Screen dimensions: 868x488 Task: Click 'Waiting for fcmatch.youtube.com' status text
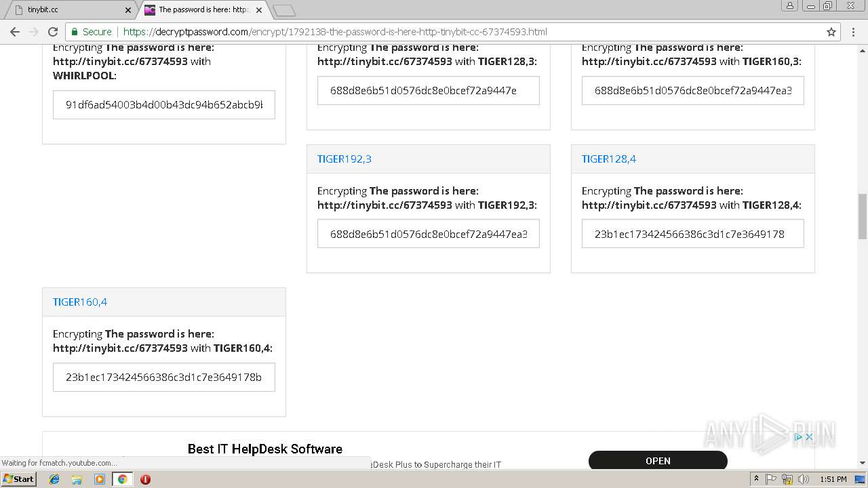[59, 463]
